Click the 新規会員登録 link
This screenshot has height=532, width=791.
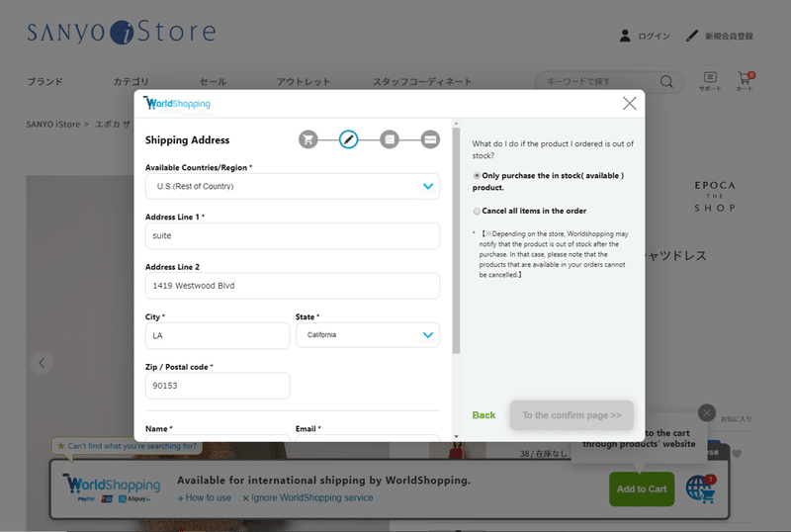[x=729, y=37]
